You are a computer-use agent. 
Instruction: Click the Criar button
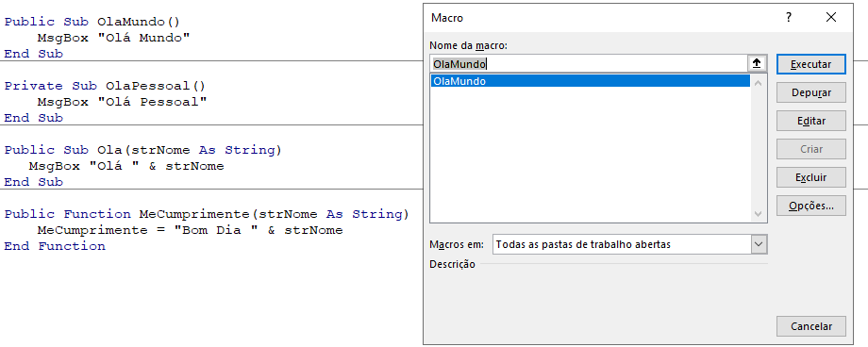tap(811, 149)
